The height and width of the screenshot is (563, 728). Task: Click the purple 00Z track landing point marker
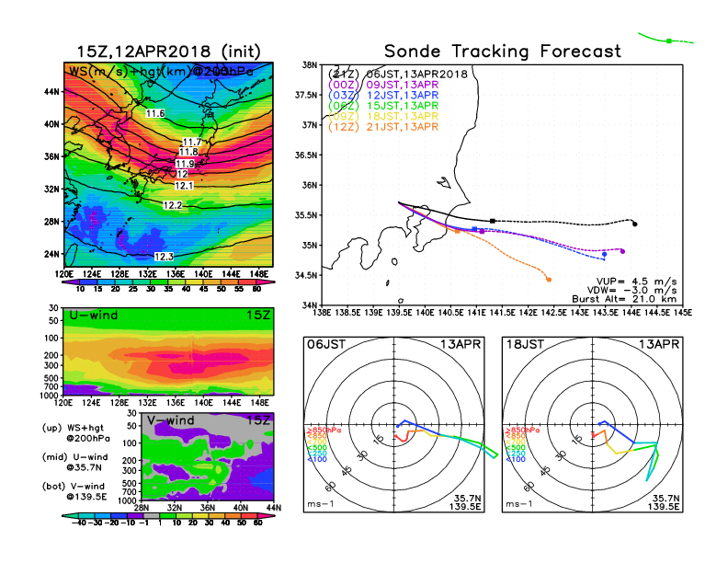622,252
